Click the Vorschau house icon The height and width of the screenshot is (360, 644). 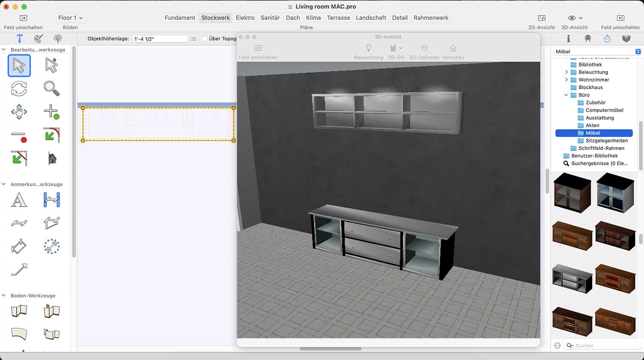(453, 48)
